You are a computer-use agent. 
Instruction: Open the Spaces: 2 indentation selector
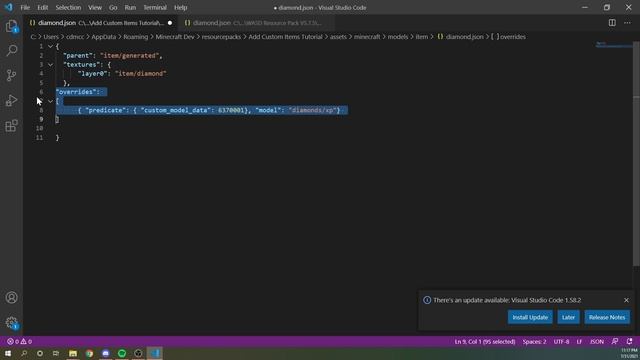click(x=534, y=341)
